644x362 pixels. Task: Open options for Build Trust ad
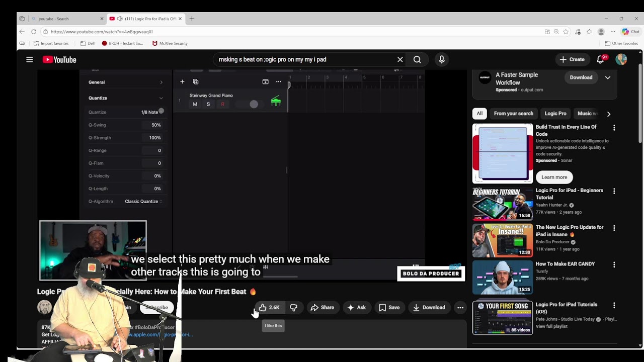614,128
